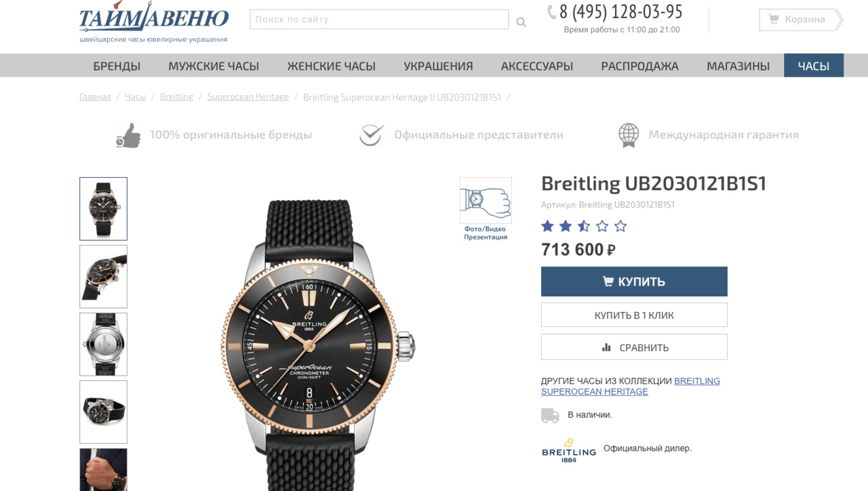Open the МУЖСКИЕ ЧАСЫ menu

tap(214, 66)
